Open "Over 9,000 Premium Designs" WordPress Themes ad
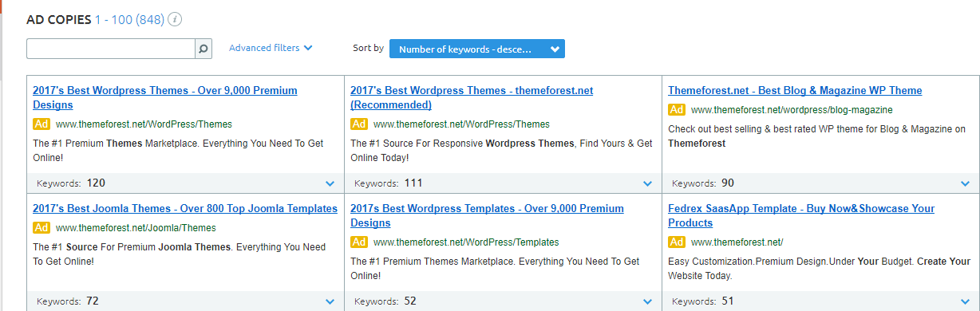Screen dimensions: 980x311 [x=164, y=98]
